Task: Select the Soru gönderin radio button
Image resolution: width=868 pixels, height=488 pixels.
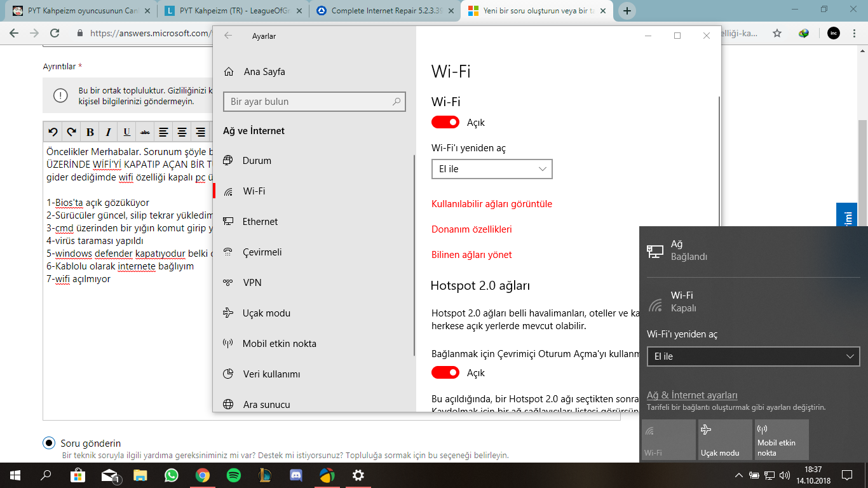Action: point(49,443)
